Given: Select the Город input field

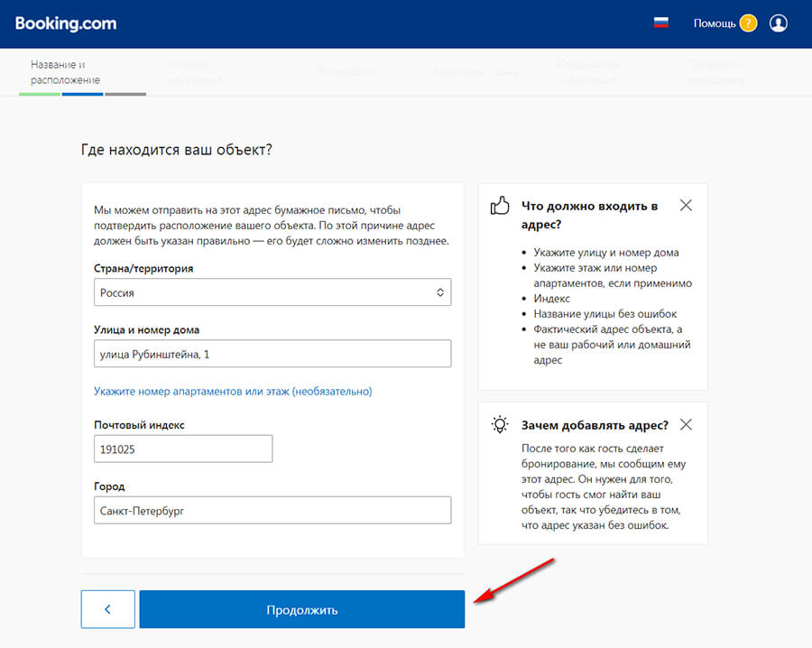Looking at the screenshot, I should (272, 510).
